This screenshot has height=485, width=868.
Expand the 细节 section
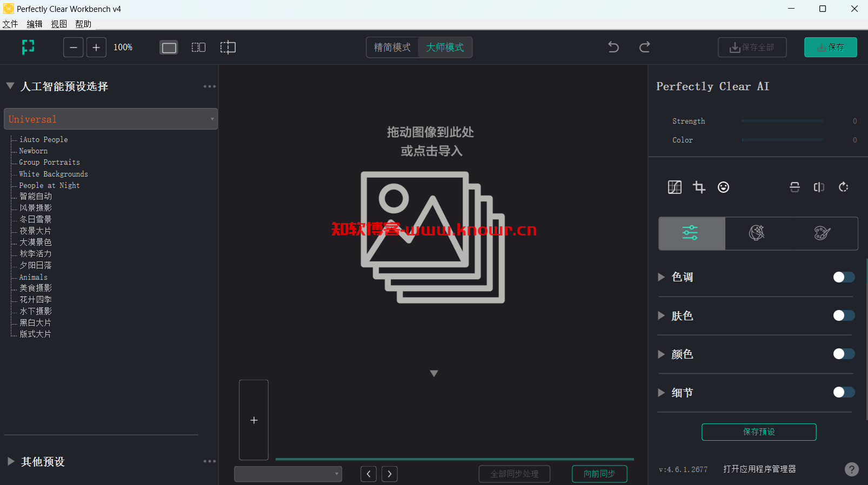(661, 393)
